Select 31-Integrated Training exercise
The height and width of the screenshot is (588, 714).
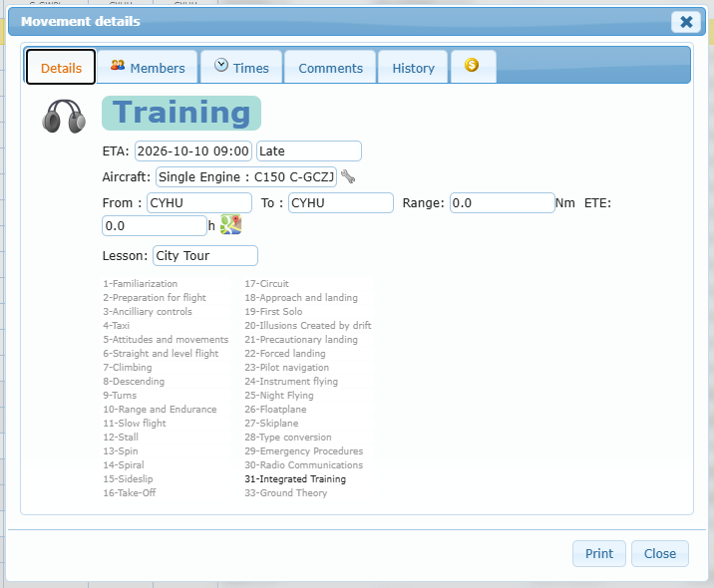pos(295,478)
